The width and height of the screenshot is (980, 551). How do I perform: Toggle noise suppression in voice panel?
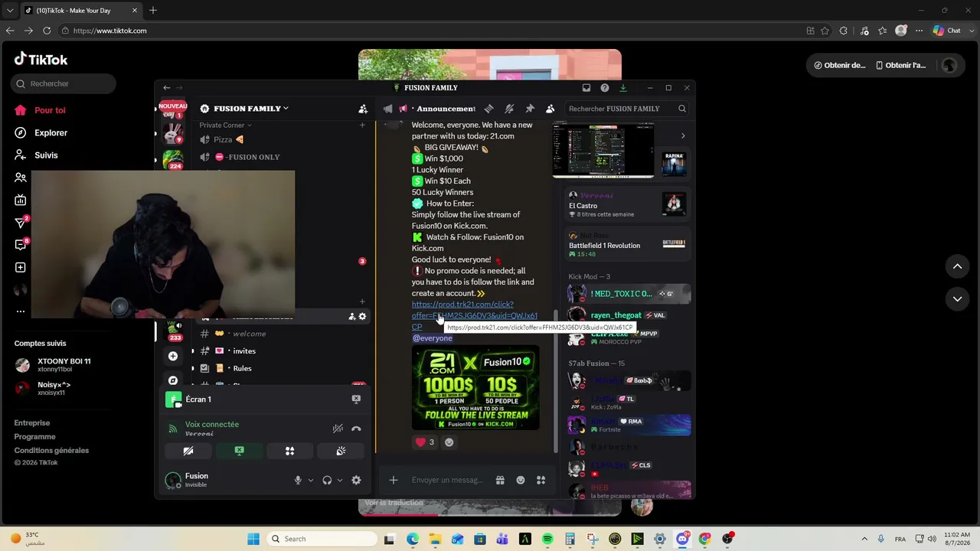338,429
